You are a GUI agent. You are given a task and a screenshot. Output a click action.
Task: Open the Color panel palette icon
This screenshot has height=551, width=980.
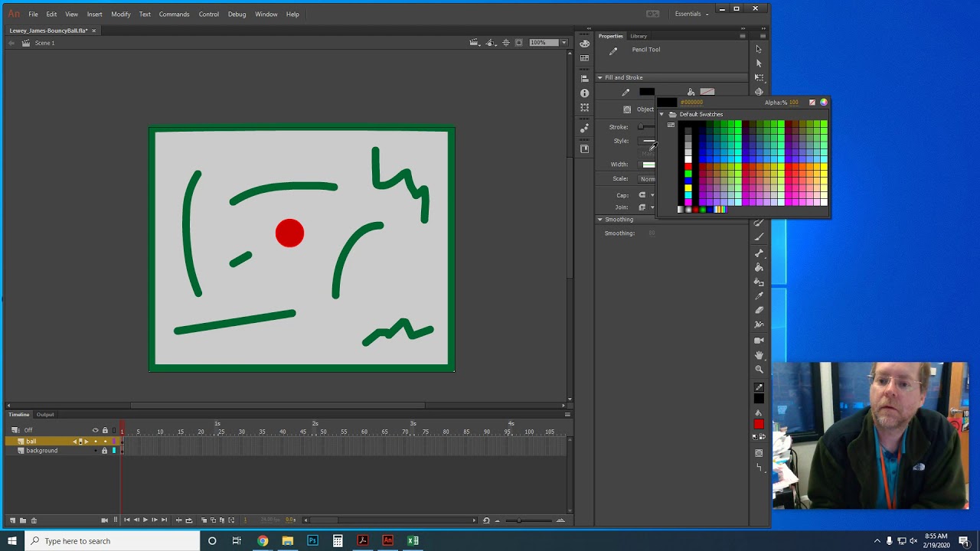click(585, 44)
